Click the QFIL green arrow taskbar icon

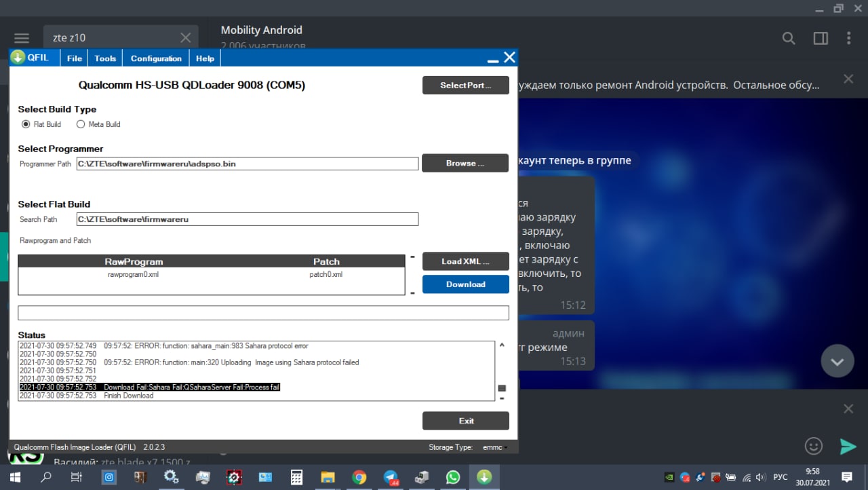click(484, 477)
